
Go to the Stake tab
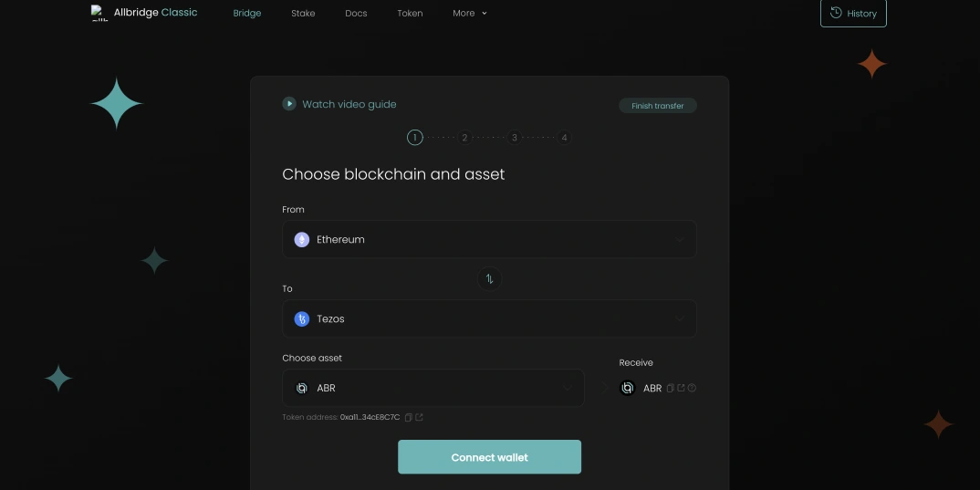pos(303,14)
